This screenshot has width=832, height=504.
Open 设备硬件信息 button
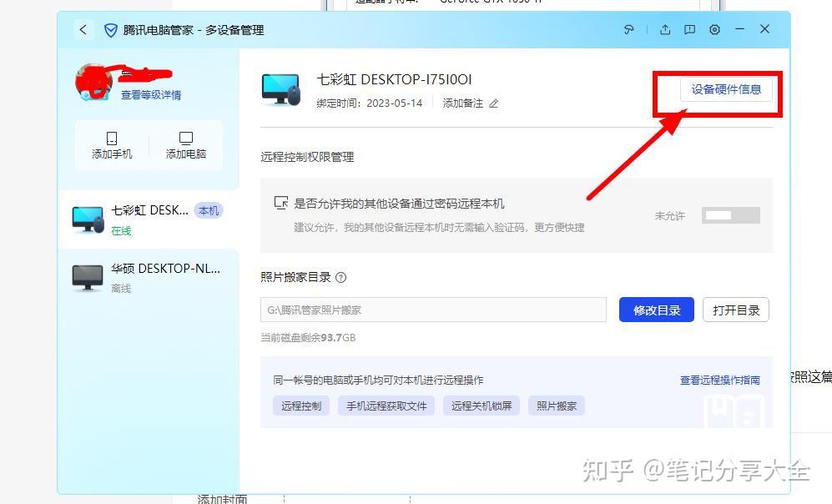click(726, 89)
